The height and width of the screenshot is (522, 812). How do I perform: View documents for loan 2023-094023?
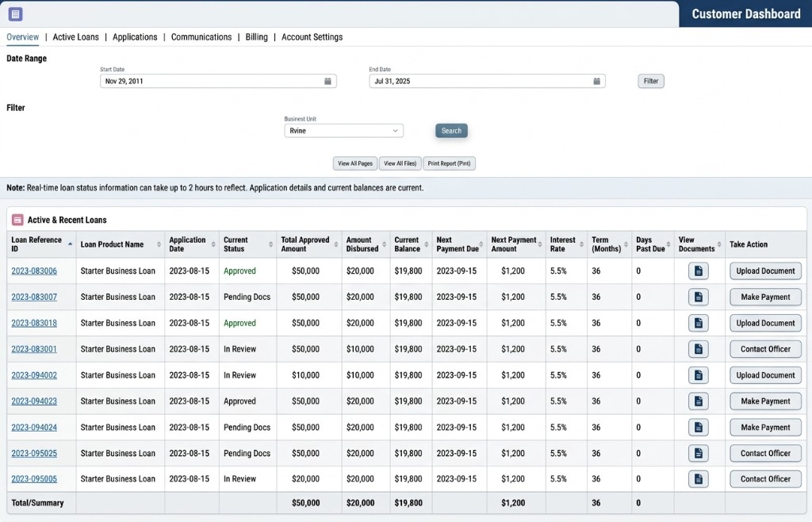pyautogui.click(x=698, y=401)
